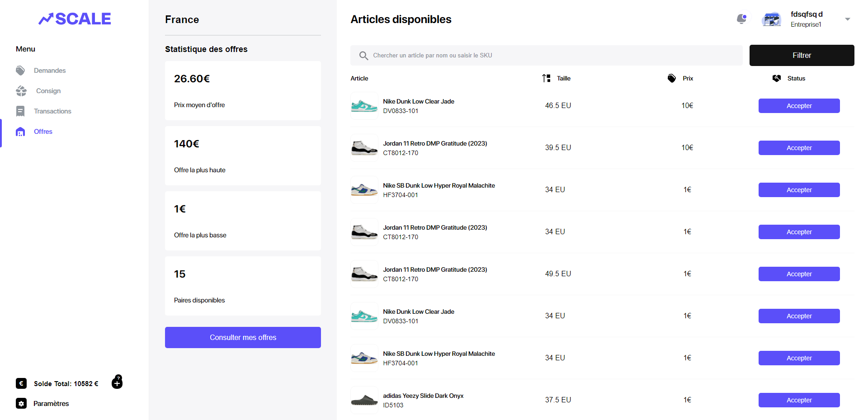Click the Articles disponibles heading
The height and width of the screenshot is (420, 868).
pyautogui.click(x=401, y=19)
